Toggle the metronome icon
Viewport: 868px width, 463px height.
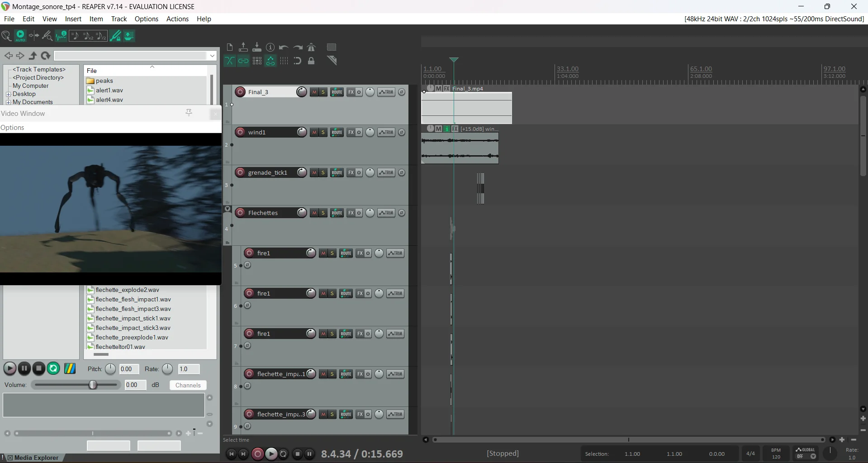click(311, 47)
